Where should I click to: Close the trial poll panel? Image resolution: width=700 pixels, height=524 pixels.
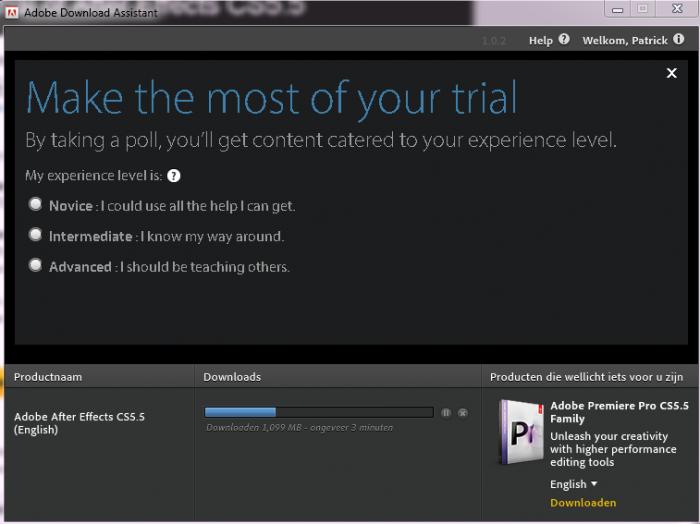[671, 73]
